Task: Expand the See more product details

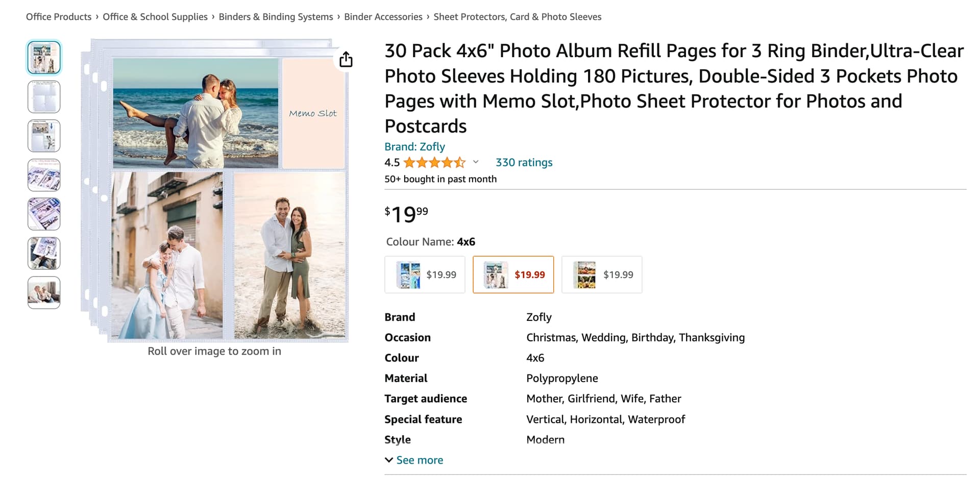Action: click(414, 460)
